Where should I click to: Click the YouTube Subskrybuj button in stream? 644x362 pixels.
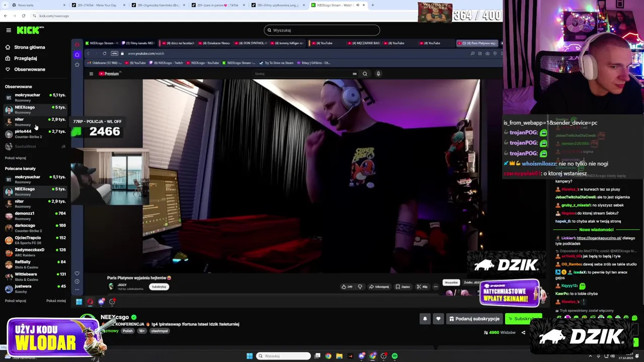pyautogui.click(x=158, y=287)
